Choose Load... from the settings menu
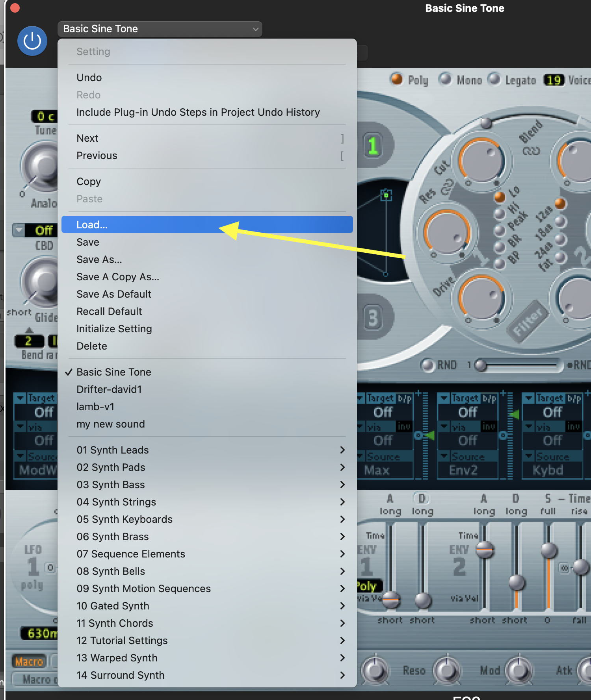Image resolution: width=591 pixels, height=700 pixels. (207, 225)
